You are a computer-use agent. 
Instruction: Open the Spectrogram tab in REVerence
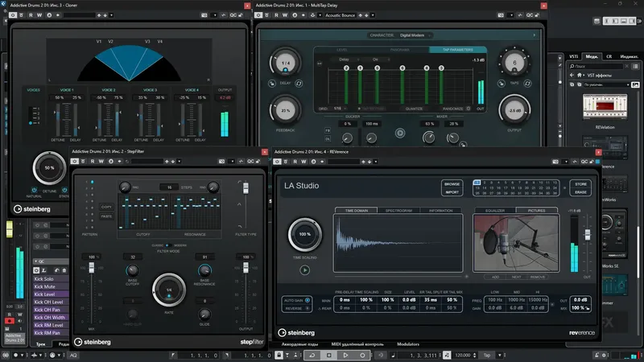(x=398, y=211)
